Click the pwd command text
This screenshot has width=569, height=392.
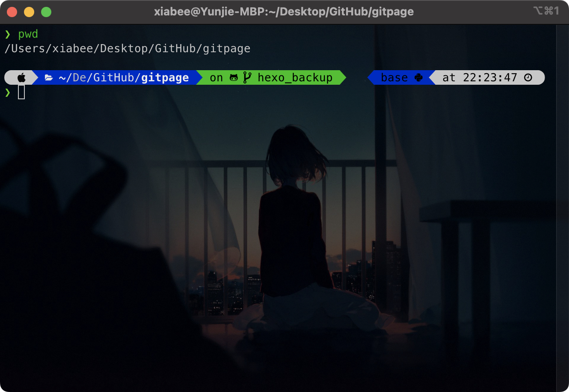28,34
